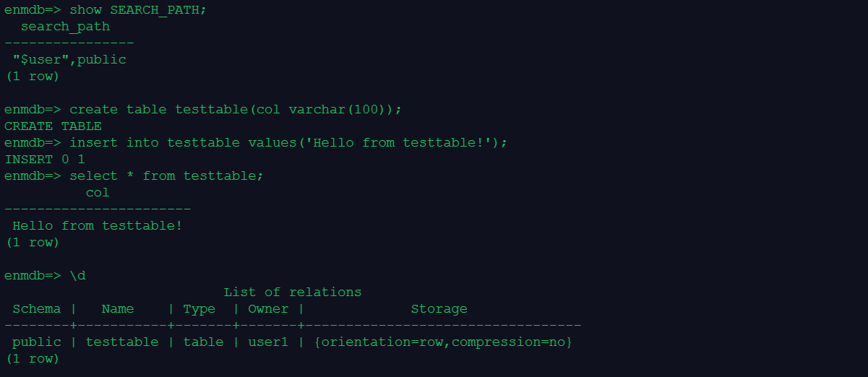Click the CREATE TABLE output message
868x377 pixels.
[53, 126]
